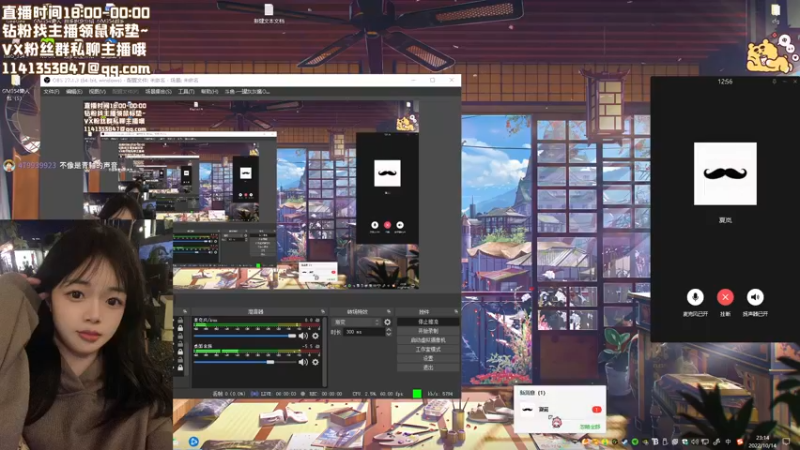The image size is (800, 450).
Task: Toggle microphone button in the call window
Action: point(695,297)
